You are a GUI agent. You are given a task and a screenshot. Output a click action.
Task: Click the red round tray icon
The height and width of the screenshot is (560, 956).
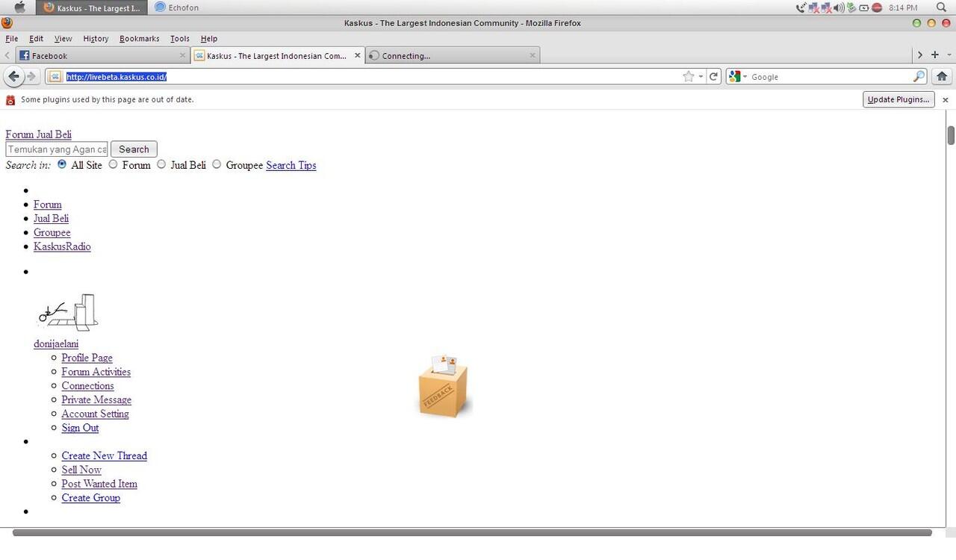877,7
